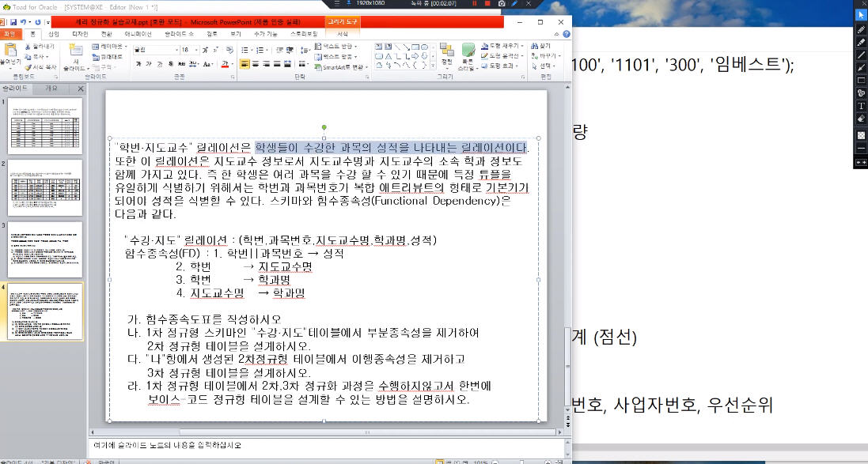Save the presentation from quick access toolbar
The image size is (868, 464).
click(13, 22)
